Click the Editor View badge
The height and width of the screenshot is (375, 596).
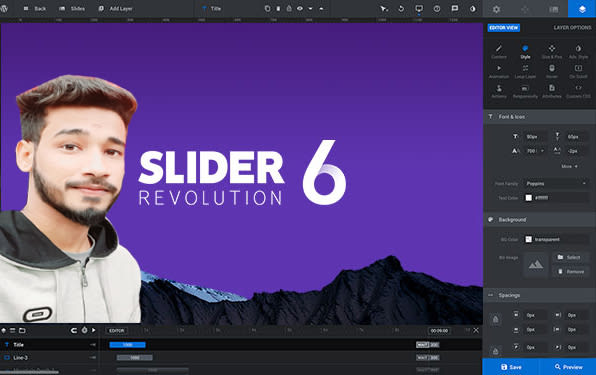[504, 28]
